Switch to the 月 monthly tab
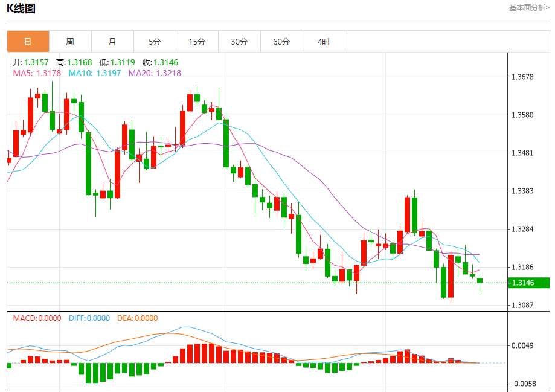 coord(112,42)
